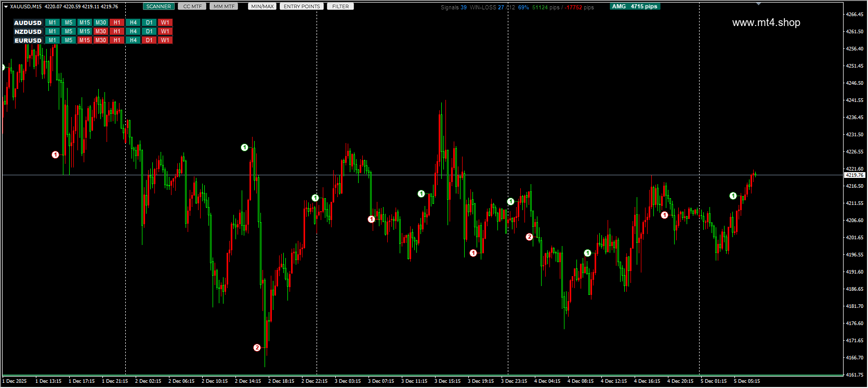This screenshot has width=868, height=388.
Task: Click the MIN/MAX button
Action: click(262, 6)
